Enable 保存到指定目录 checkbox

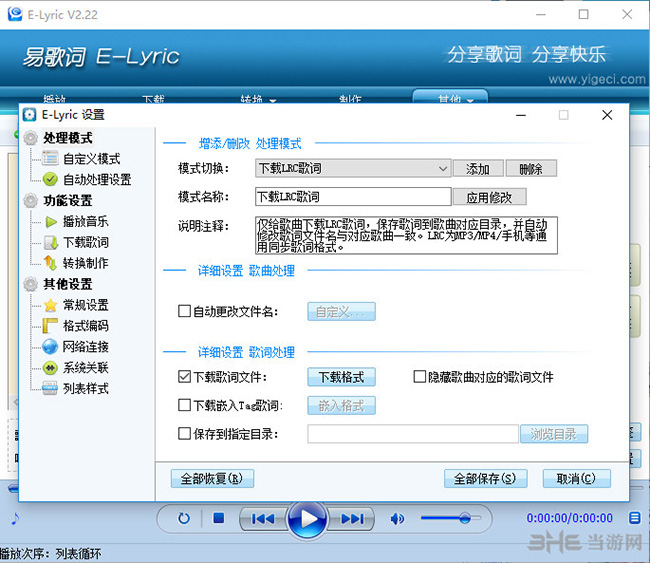(184, 434)
